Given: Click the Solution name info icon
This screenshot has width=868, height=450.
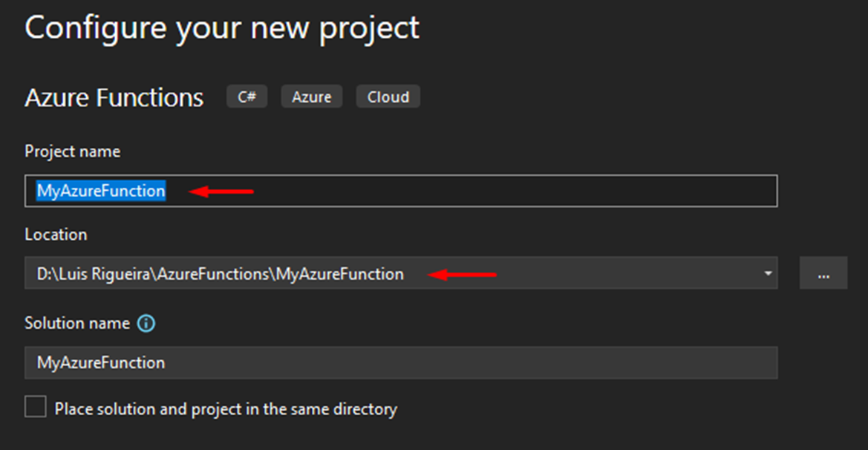Looking at the screenshot, I should tap(146, 324).
